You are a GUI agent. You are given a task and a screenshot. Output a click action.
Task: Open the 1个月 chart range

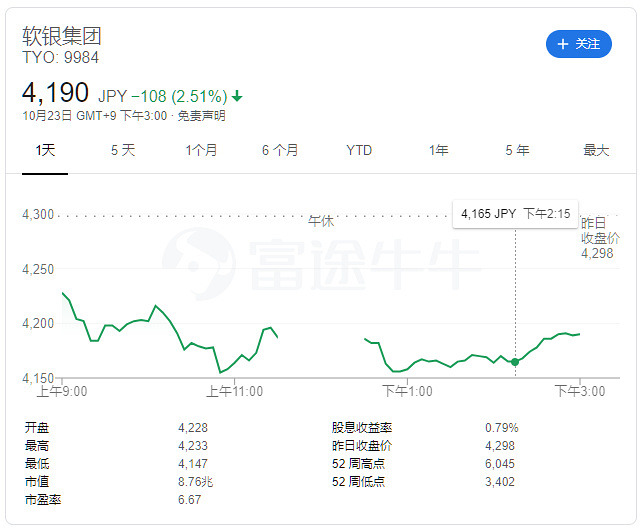[x=201, y=150]
